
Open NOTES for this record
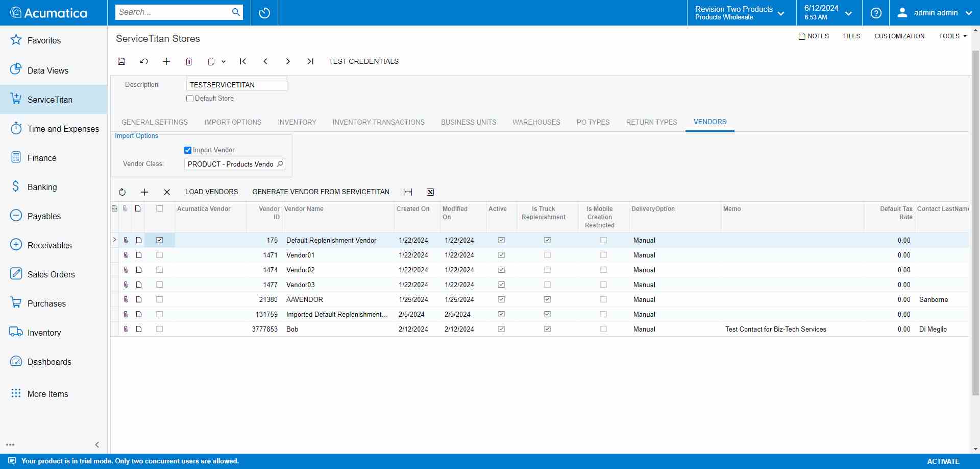(x=814, y=36)
